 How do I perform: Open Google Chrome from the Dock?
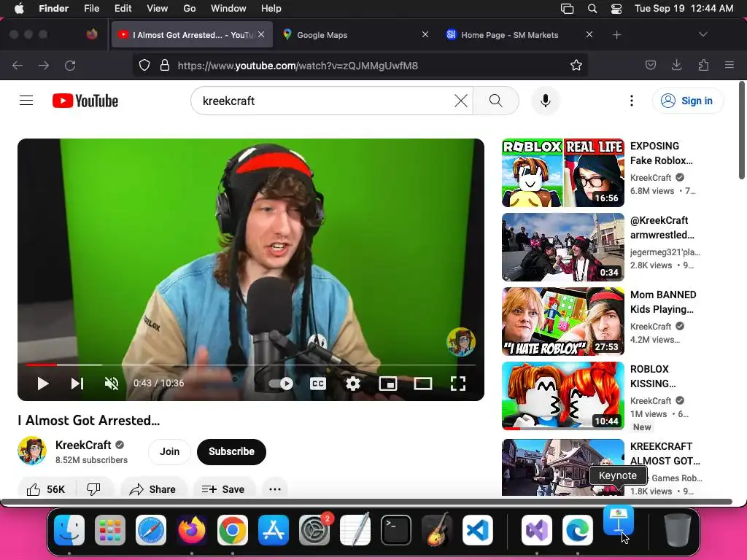[x=233, y=530]
